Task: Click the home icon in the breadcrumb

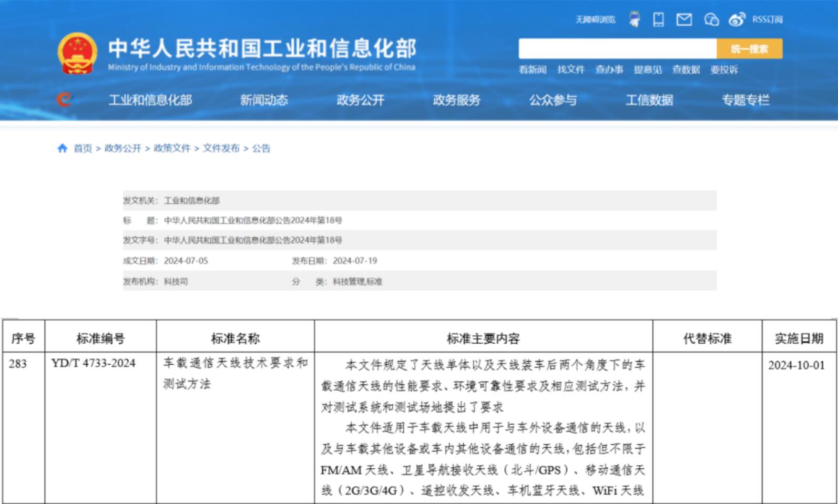Action: pyautogui.click(x=63, y=148)
